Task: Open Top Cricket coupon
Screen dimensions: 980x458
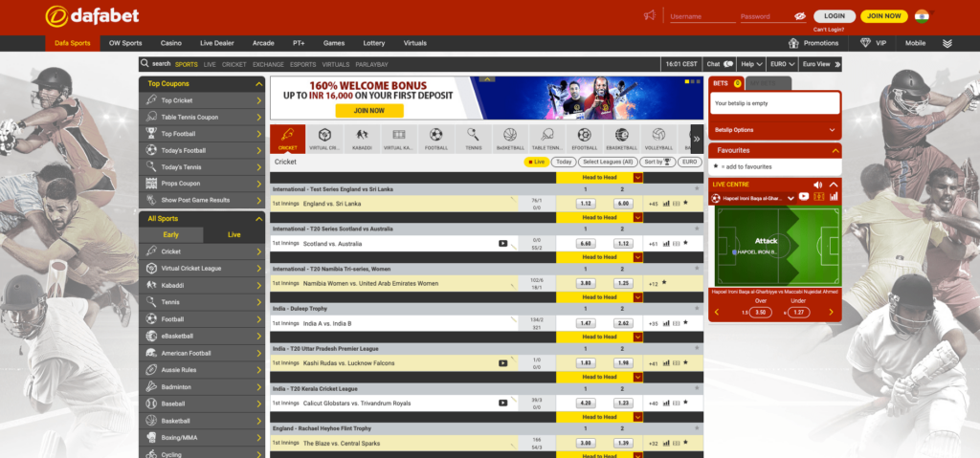Action: tap(202, 100)
